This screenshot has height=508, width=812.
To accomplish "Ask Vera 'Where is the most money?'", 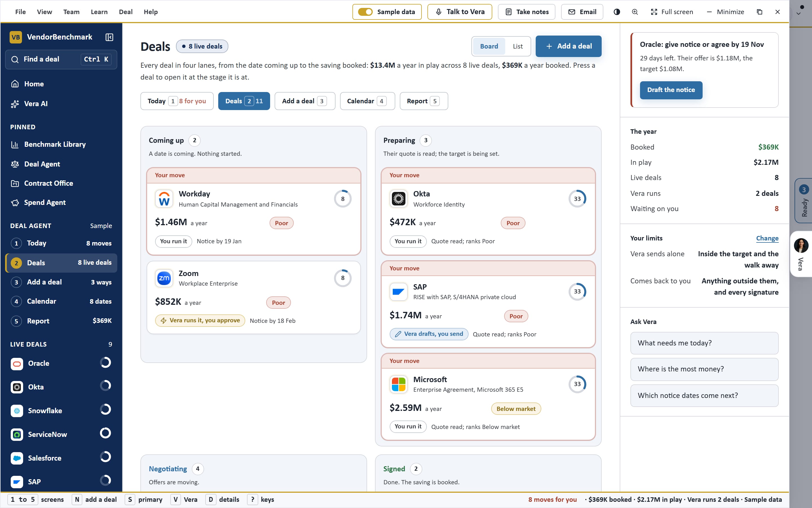I will click(704, 369).
